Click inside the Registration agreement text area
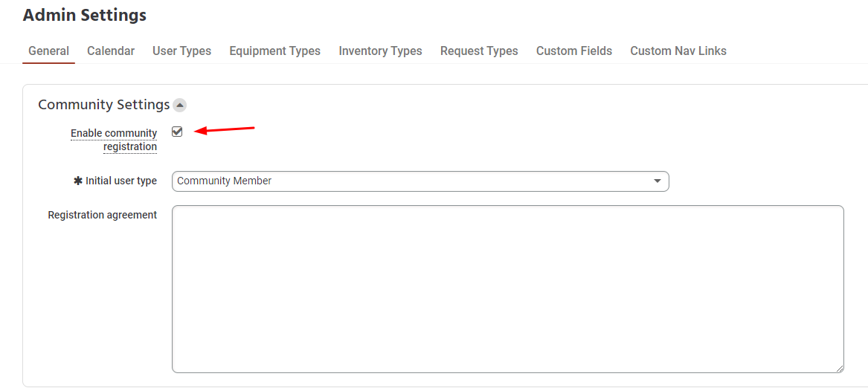This screenshot has height=388, width=868. (x=507, y=288)
